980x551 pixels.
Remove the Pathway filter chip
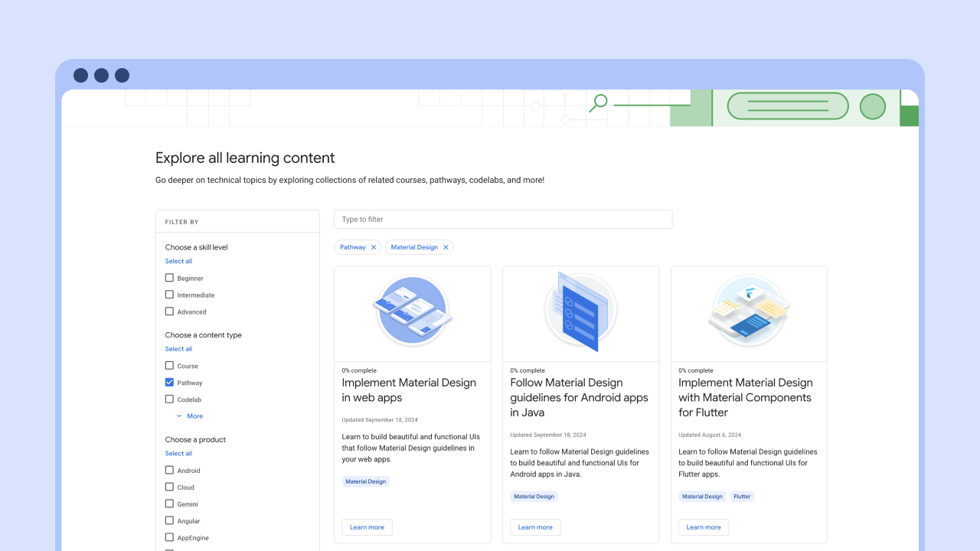point(374,246)
